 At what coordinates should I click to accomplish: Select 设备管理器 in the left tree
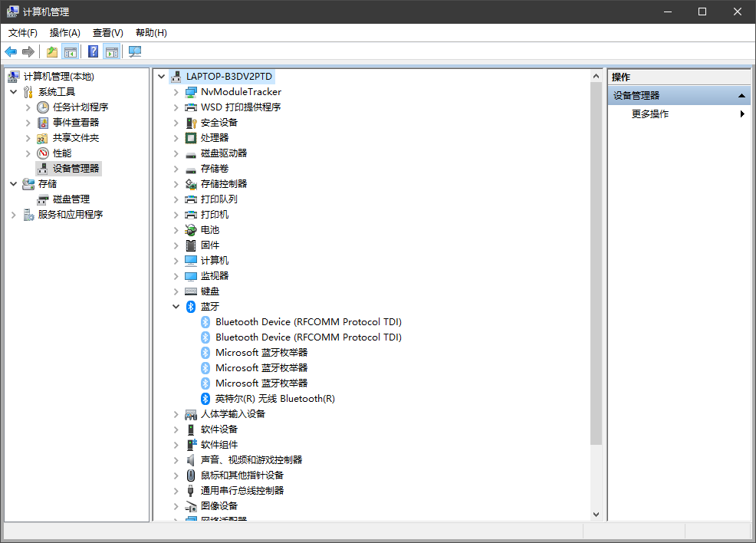(x=76, y=168)
